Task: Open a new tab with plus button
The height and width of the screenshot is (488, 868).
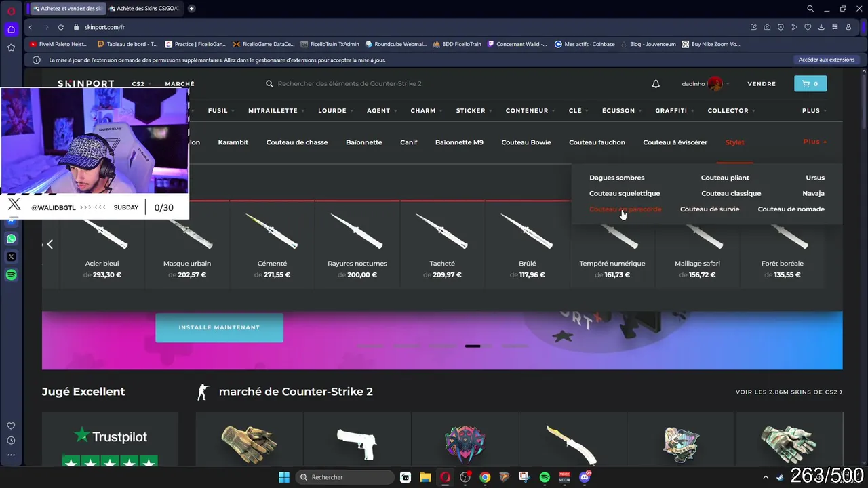Action: click(x=192, y=9)
